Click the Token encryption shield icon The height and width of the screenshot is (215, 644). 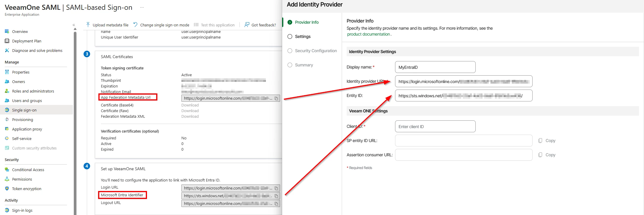point(7,188)
